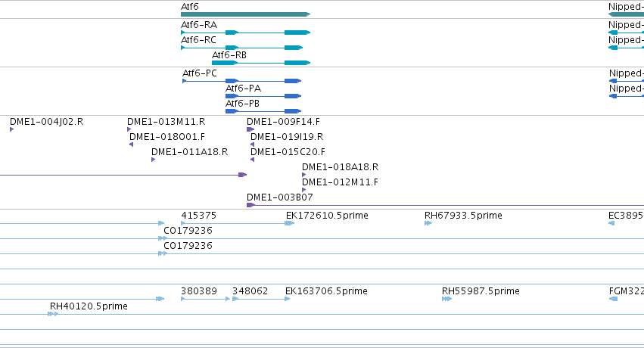This screenshot has width=644, height=348.
Task: Click the Atf6 gene label
Action: click(x=190, y=7)
